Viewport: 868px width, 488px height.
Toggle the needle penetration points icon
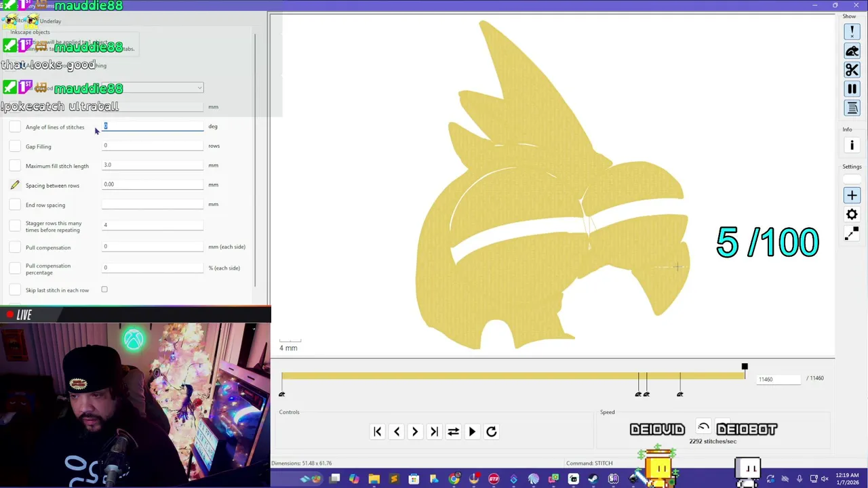[852, 31]
